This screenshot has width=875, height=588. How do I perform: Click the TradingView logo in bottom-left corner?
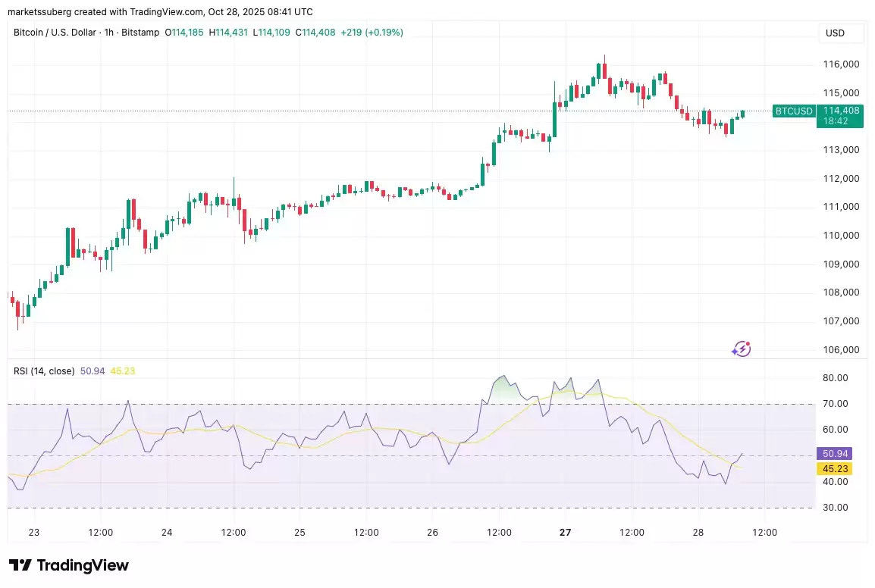click(x=67, y=565)
